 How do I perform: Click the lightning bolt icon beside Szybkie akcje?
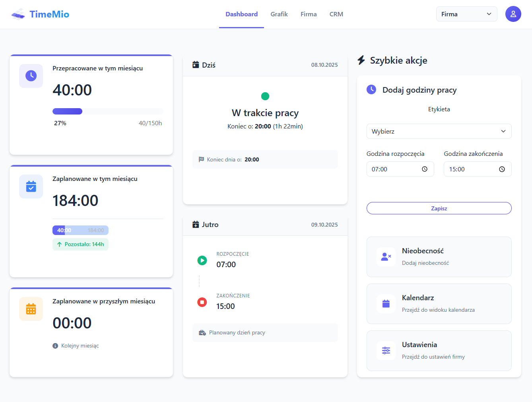click(x=361, y=60)
